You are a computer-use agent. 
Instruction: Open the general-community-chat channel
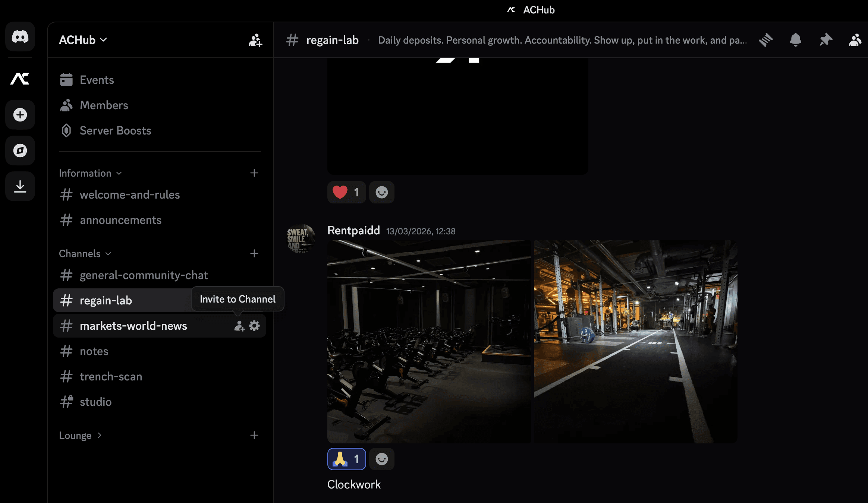click(144, 275)
